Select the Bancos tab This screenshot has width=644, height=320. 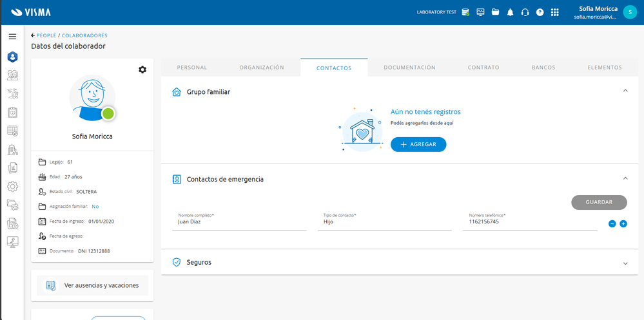(543, 68)
